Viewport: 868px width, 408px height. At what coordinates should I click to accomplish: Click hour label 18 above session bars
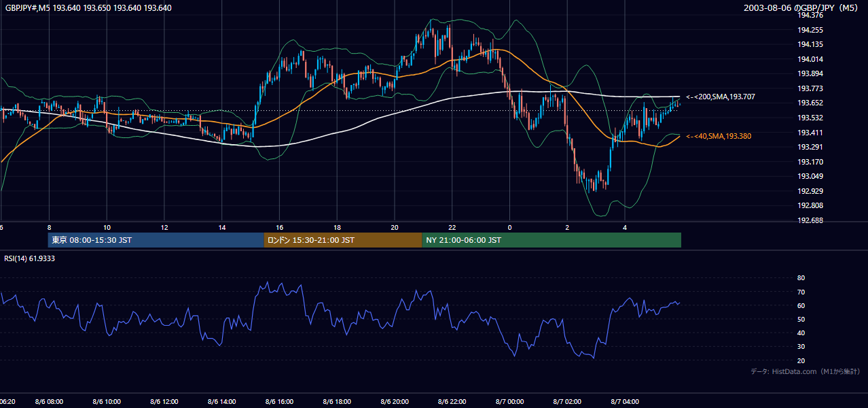tap(338, 228)
